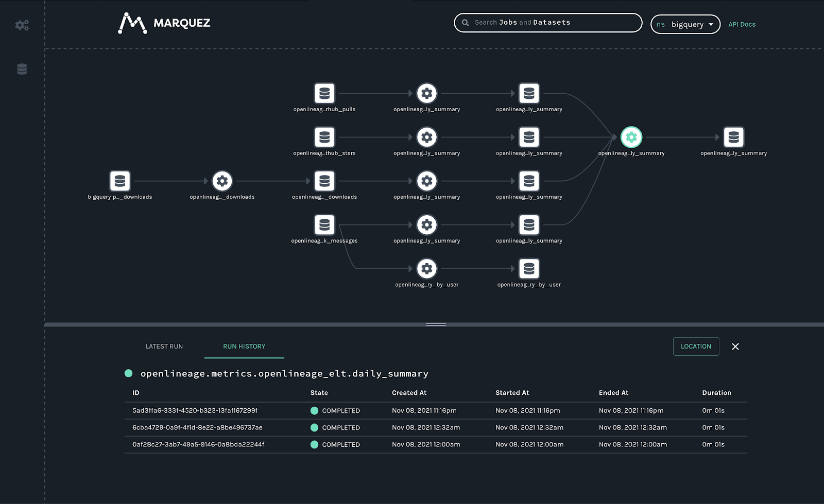Click the Marquez logo
Screen dimensions: 824x504
pos(164,23)
